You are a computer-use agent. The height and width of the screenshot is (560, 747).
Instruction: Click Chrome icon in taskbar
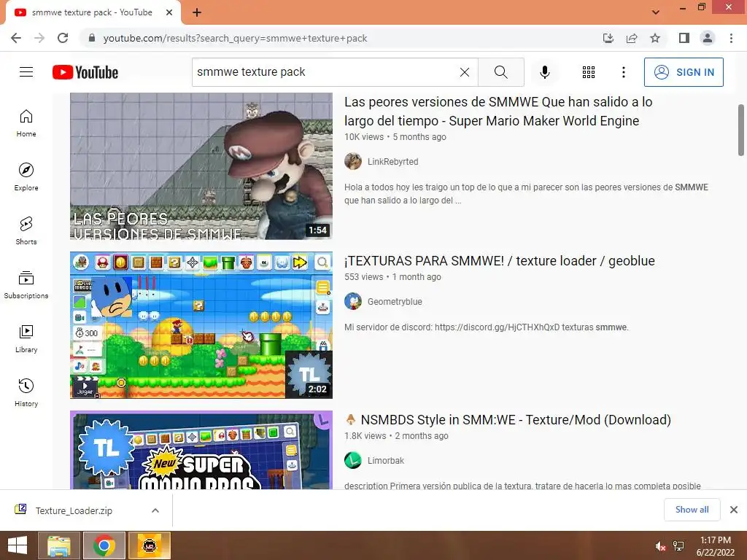pyautogui.click(x=104, y=545)
